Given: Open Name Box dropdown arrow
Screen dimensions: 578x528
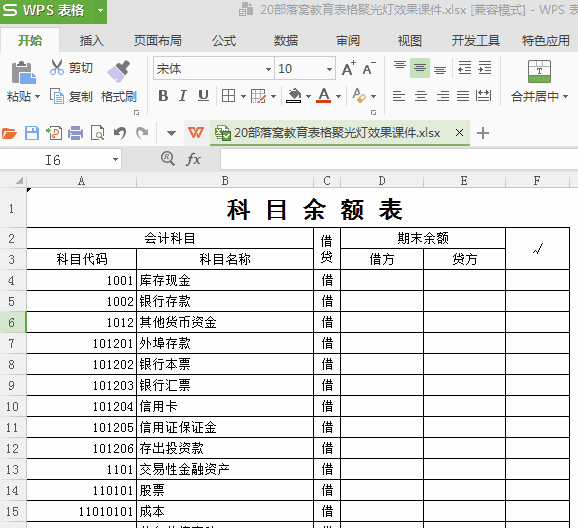Looking at the screenshot, I should point(115,160).
